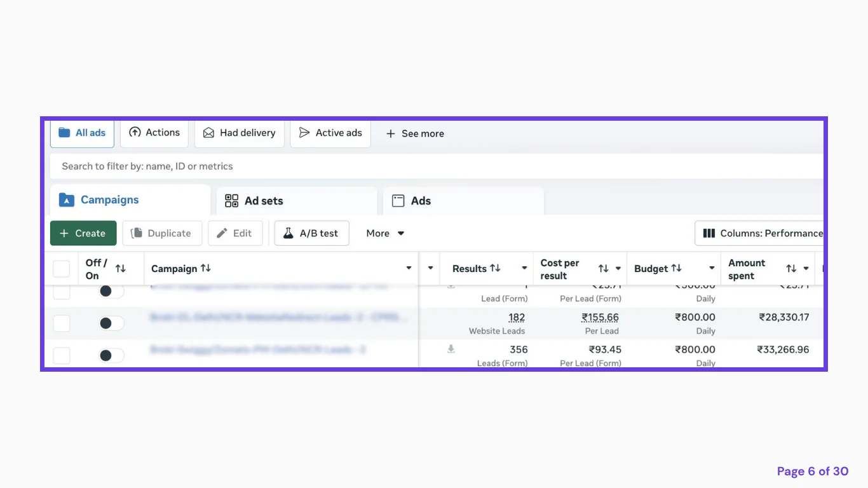Open the A/B test flask button
The image size is (868, 488).
pyautogui.click(x=311, y=233)
